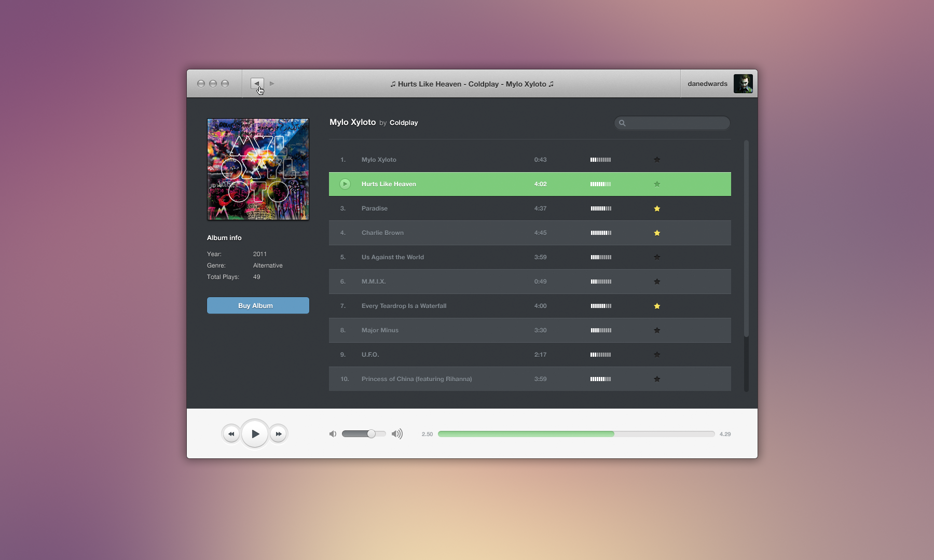Click the total time 4.29
This screenshot has width=934, height=560.
point(725,434)
